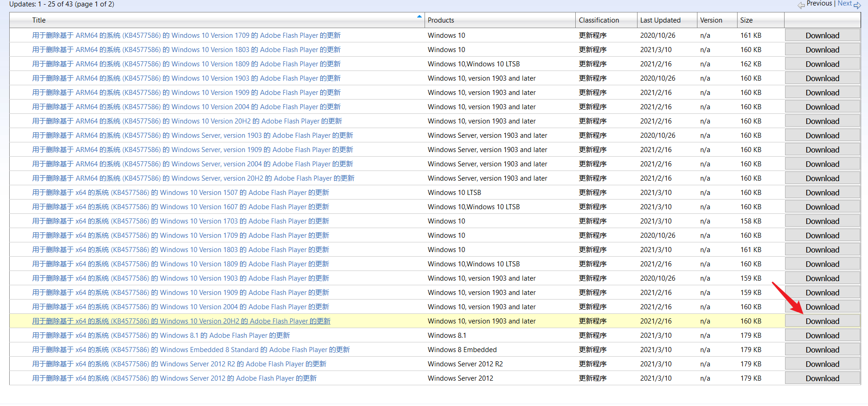Open ARM64 Windows 10 Version 1709 update link
Screen dimensions: 868x406
186,35
